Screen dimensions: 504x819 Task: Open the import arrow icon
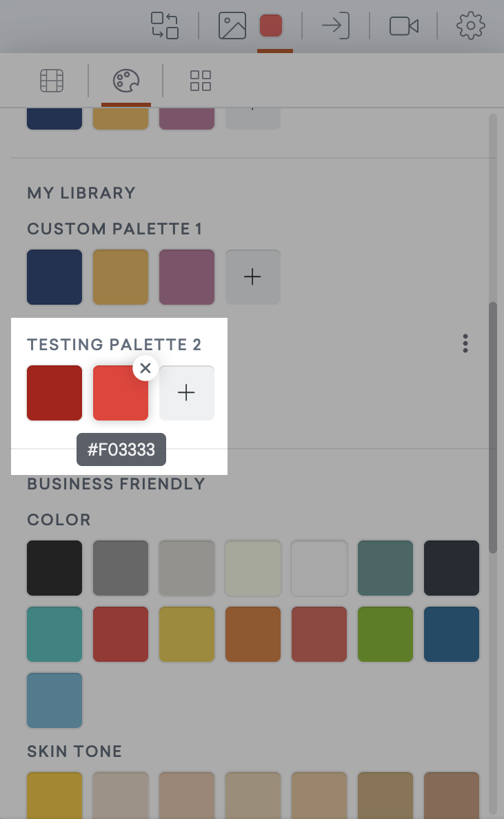pyautogui.click(x=335, y=26)
